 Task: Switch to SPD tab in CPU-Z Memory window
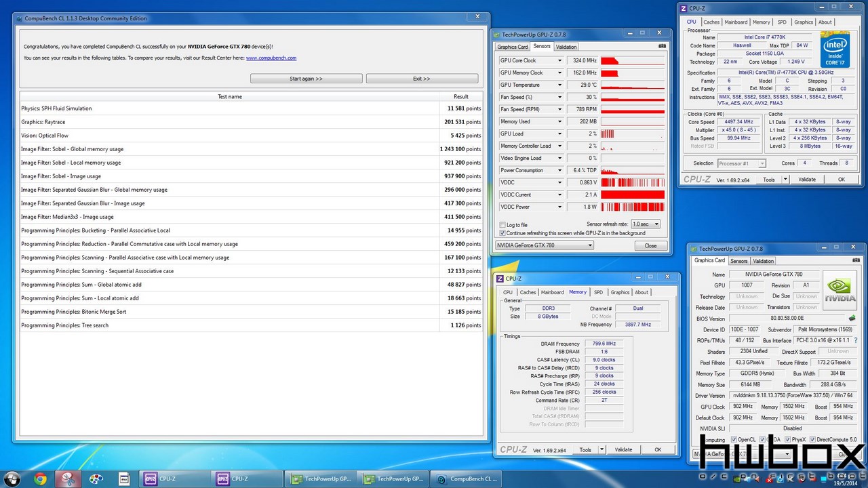coord(598,292)
